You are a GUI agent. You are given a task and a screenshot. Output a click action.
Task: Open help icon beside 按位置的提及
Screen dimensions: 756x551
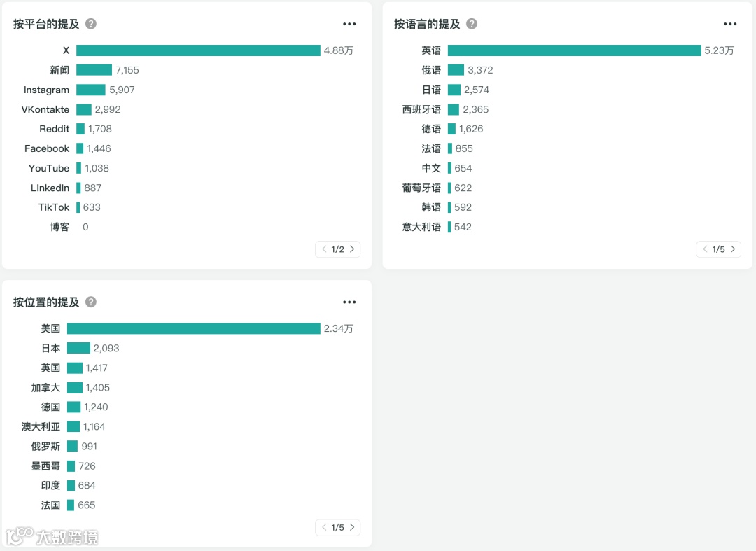(90, 302)
